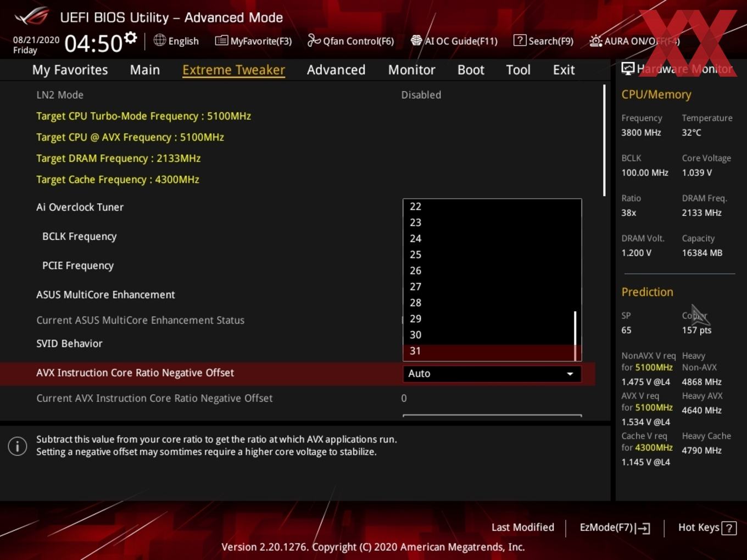Click the ROG logo icon

pos(32,16)
